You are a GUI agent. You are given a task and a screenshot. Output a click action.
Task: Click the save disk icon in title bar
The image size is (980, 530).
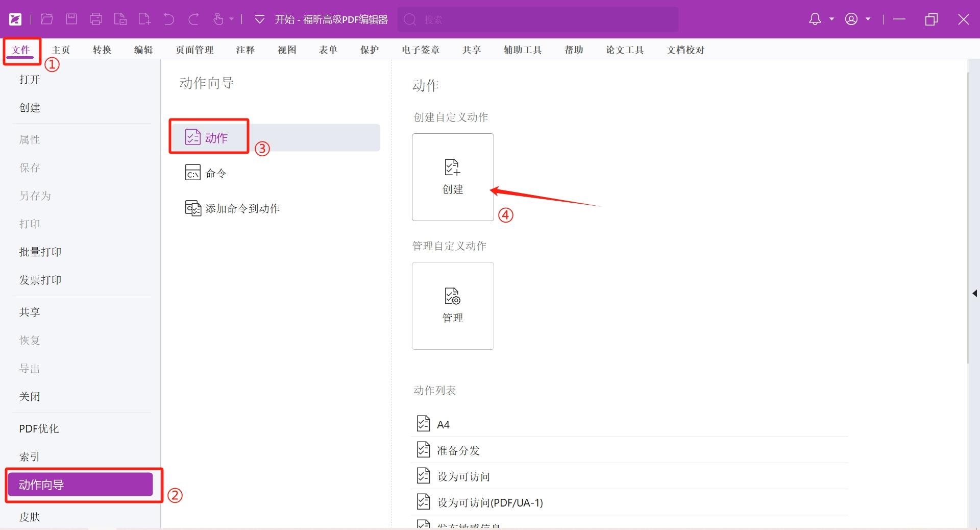click(x=71, y=19)
